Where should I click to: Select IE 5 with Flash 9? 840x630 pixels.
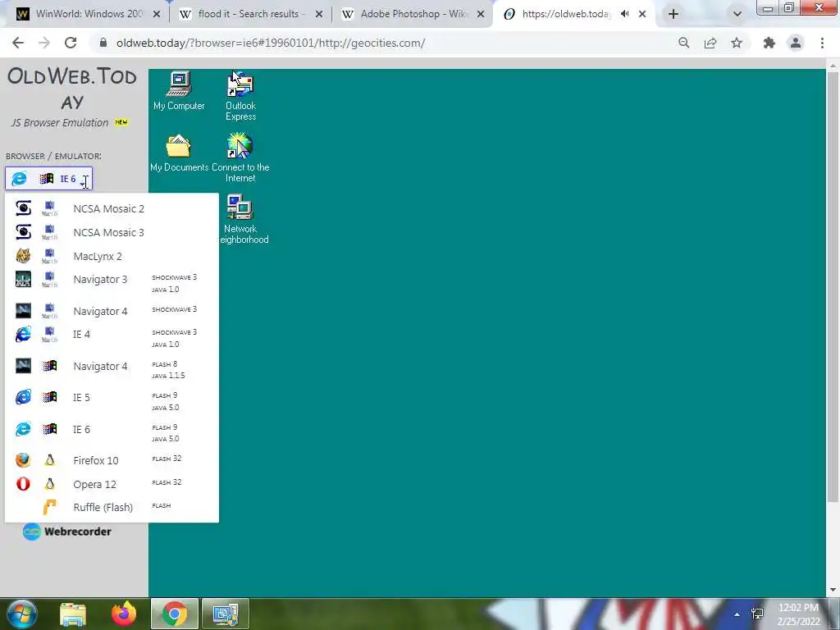point(112,401)
